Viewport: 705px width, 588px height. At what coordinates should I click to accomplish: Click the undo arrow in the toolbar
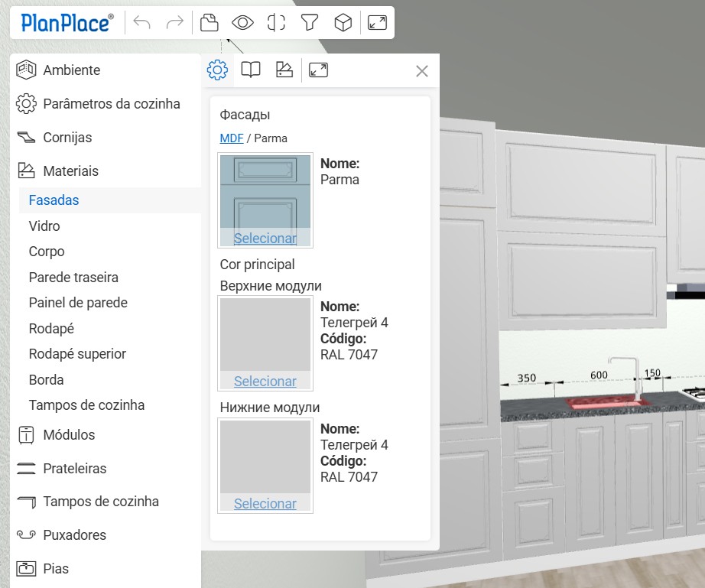click(x=141, y=23)
